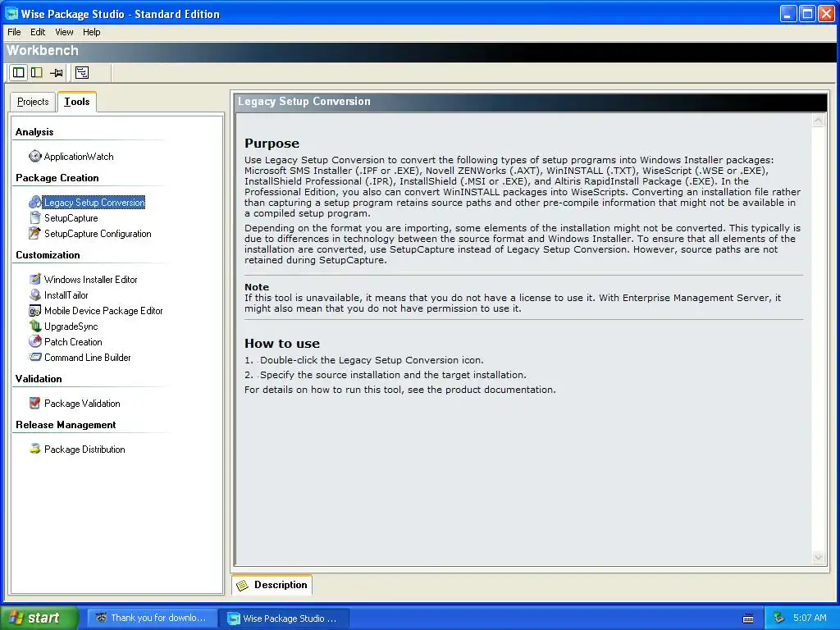Screen dimensions: 840x630
Task: Select Mobile Device Package Editor label
Action: coord(104,311)
